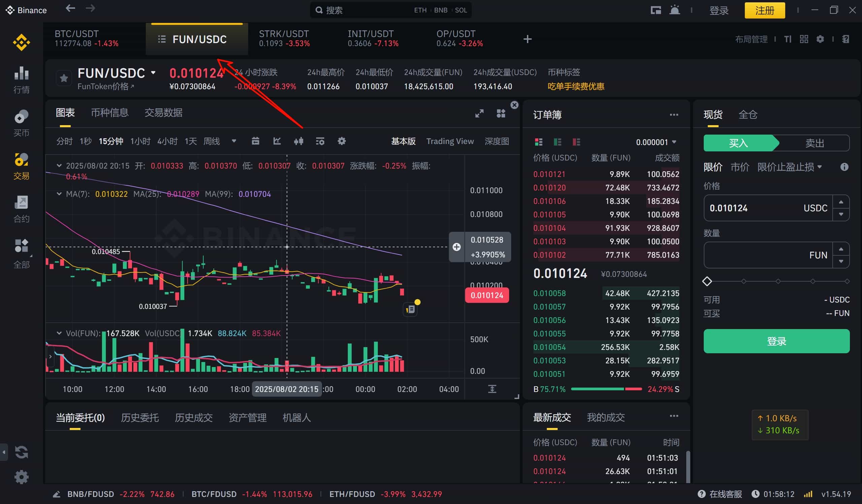Open the chart event note marker icon
The width and height of the screenshot is (862, 504).
click(x=410, y=310)
